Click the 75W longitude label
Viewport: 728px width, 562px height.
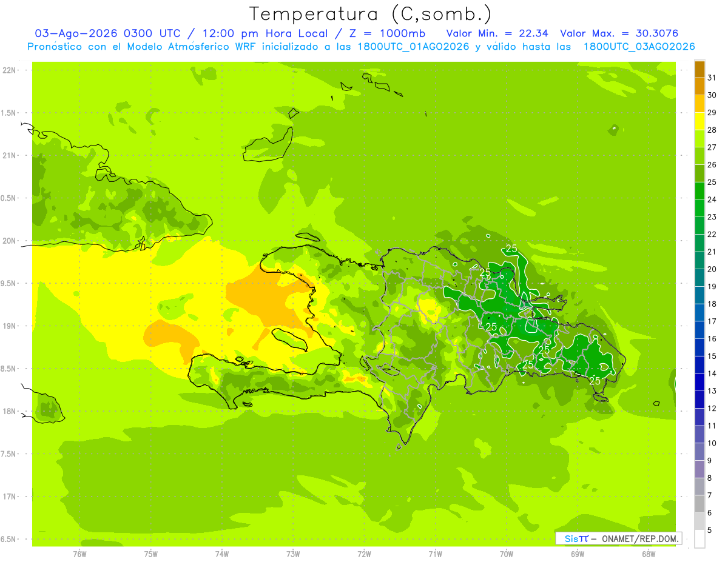pos(151,554)
